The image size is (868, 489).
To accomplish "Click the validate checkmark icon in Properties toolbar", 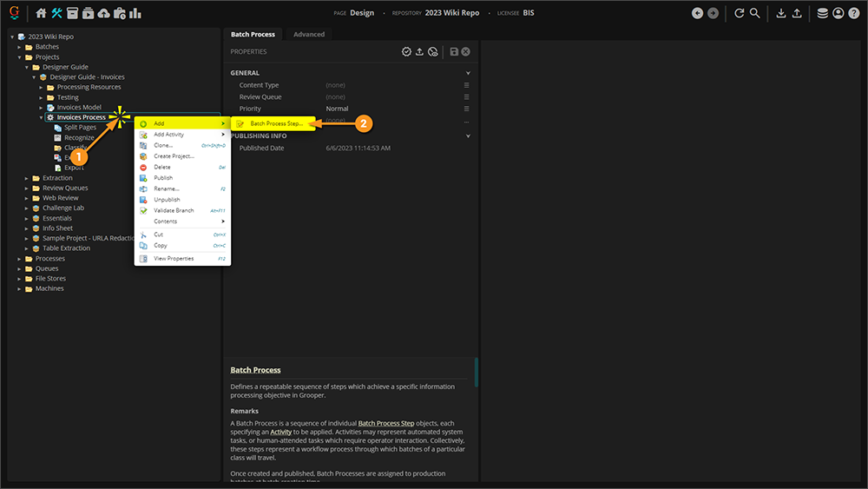I will tap(406, 51).
